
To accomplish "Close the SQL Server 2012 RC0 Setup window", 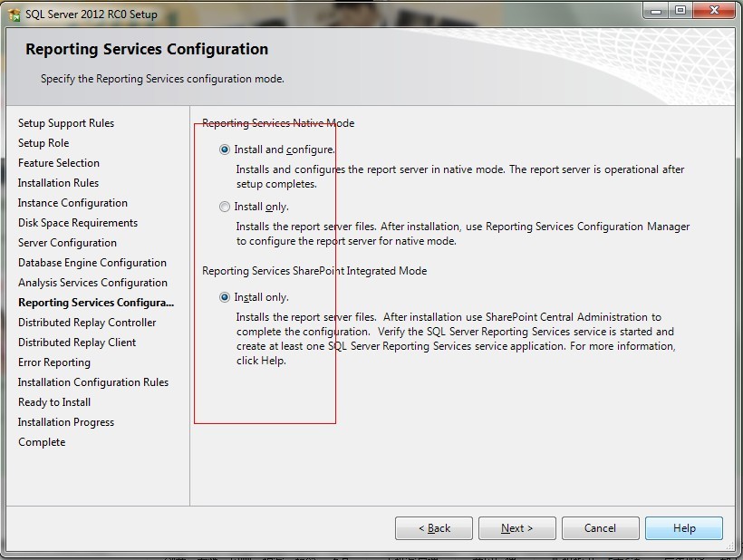I will point(715,11).
